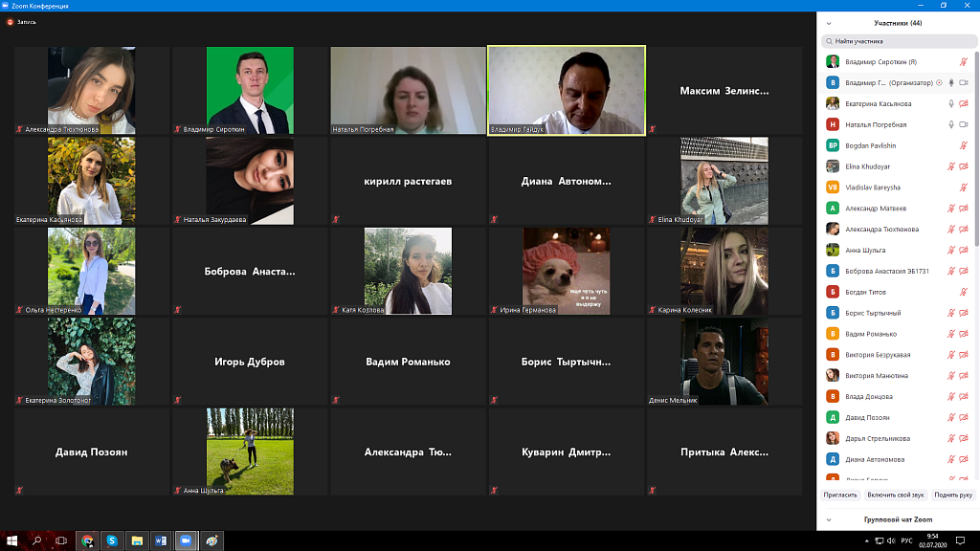This screenshot has width=980, height=551.
Task: Click the РУС language indicator
Action: [x=907, y=541]
